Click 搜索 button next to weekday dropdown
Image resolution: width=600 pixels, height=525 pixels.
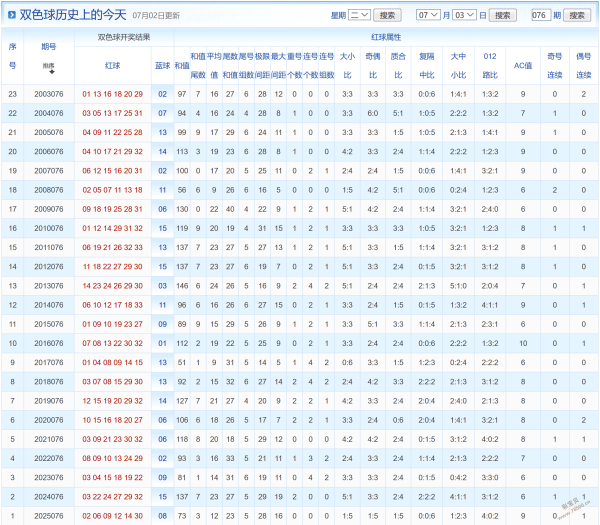point(387,15)
